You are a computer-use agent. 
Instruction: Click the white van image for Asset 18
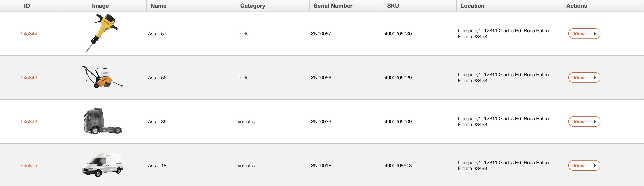coord(102,165)
